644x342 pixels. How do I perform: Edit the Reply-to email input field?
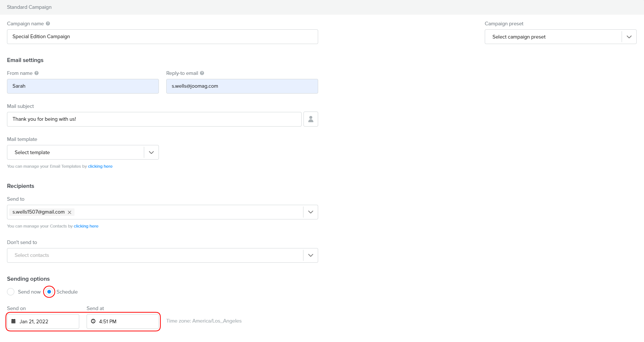[242, 86]
